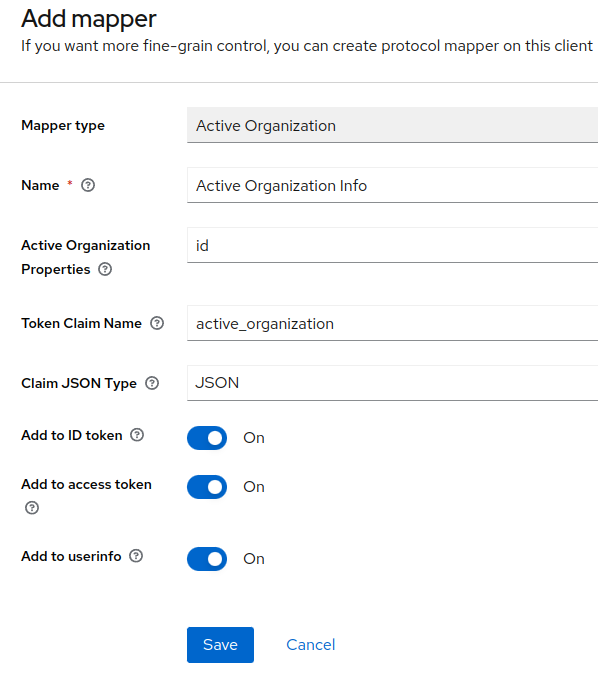
Task: Select the On text beside userinfo switch
Action: point(254,559)
